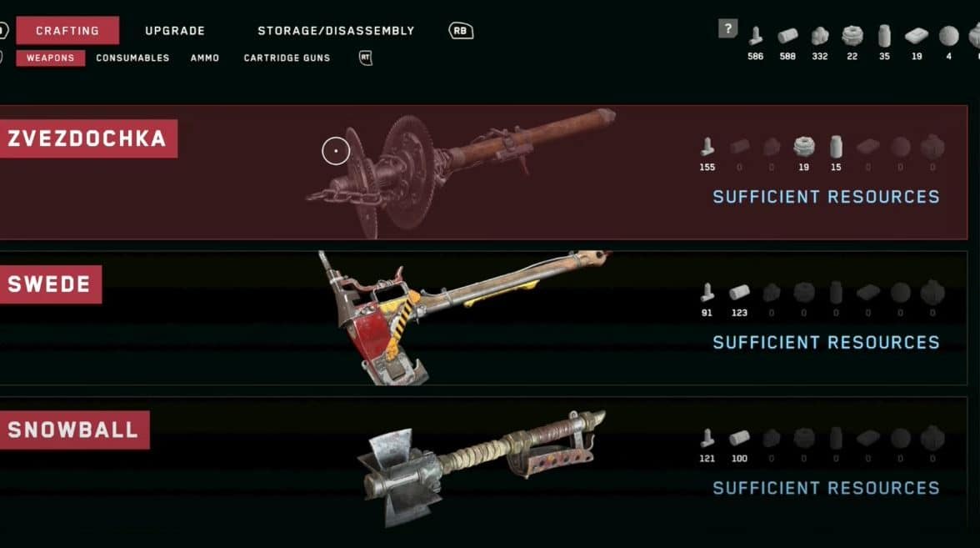Select the resource icon showing 332
The height and width of the screenshot is (548, 980).
coord(820,36)
